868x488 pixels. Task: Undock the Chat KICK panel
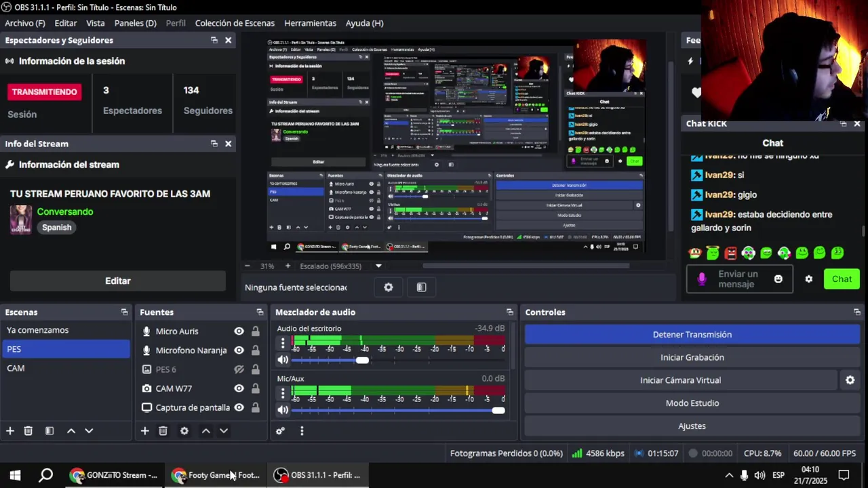[844, 124]
